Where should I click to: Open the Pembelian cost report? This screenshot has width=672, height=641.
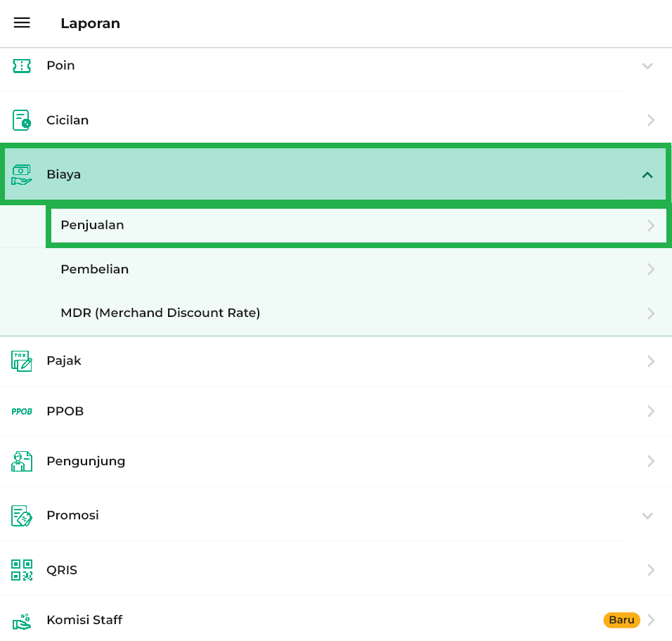(x=94, y=269)
